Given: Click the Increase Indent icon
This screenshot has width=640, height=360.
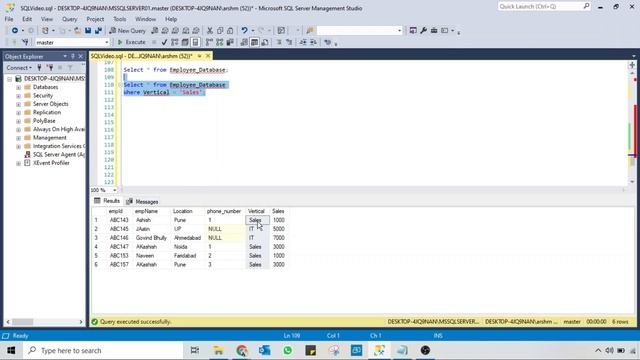Looking at the screenshot, I should (313, 42).
